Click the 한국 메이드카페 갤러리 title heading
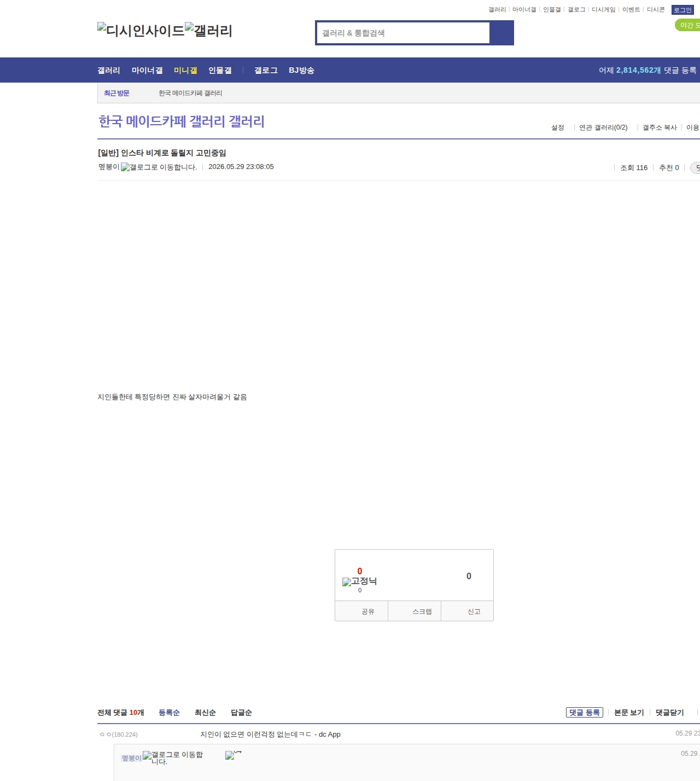Screen dimensions: 700x781 (x=182, y=121)
